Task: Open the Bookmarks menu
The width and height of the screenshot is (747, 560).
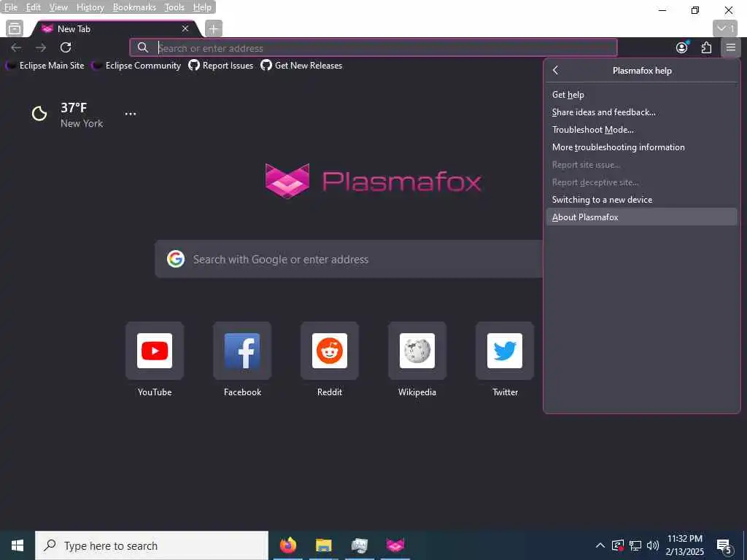Action: [134, 7]
